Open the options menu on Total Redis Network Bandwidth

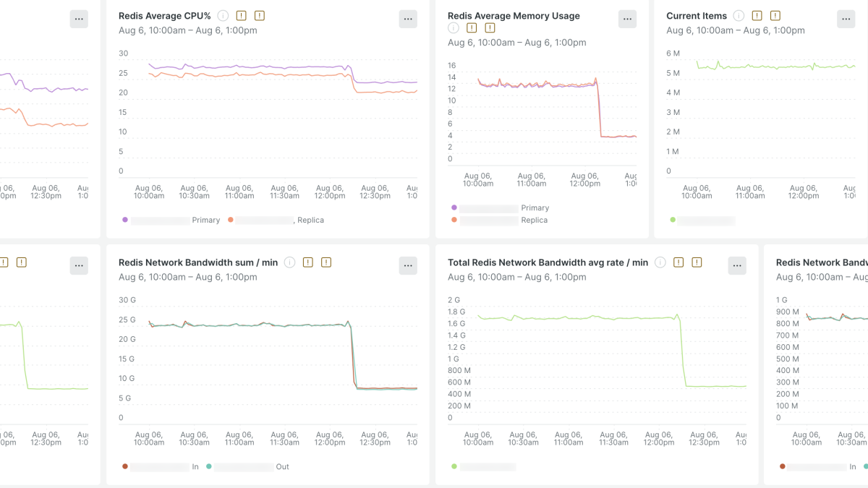(736, 265)
